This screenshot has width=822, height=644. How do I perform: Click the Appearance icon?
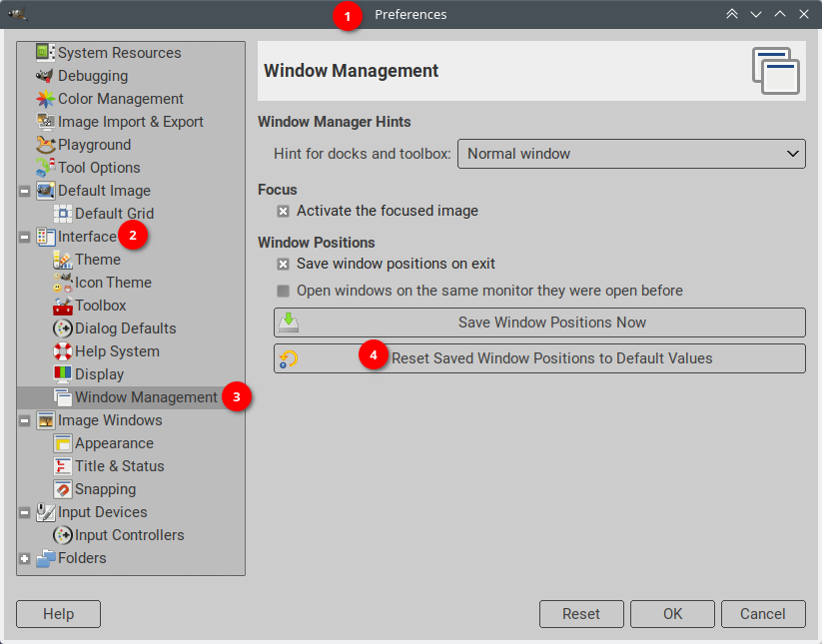tap(62, 443)
